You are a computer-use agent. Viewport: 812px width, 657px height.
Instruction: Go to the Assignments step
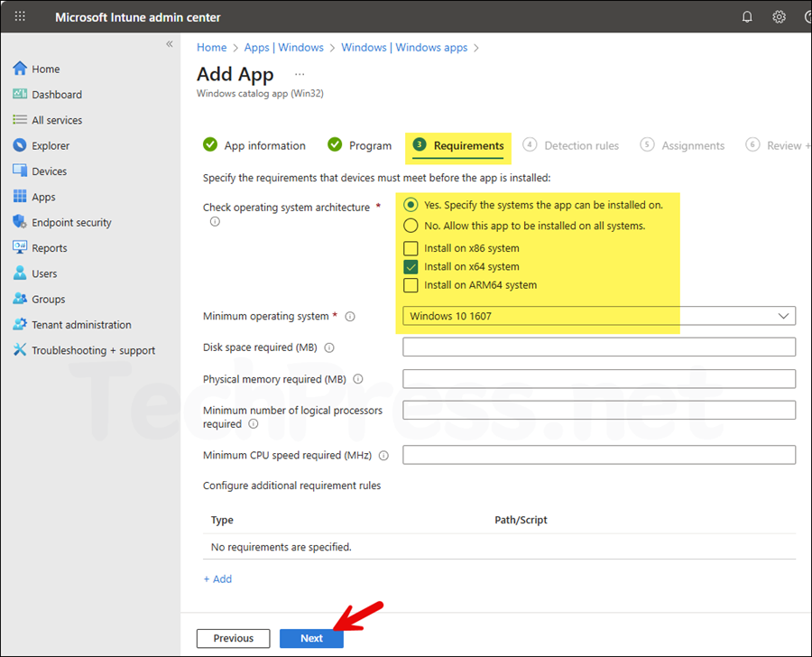(682, 145)
